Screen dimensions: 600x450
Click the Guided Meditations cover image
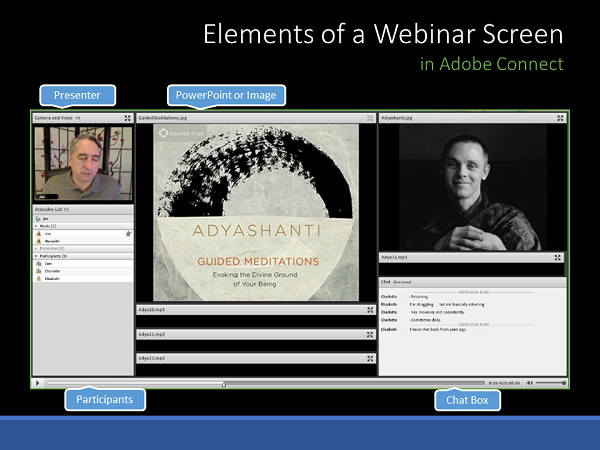[256, 212]
